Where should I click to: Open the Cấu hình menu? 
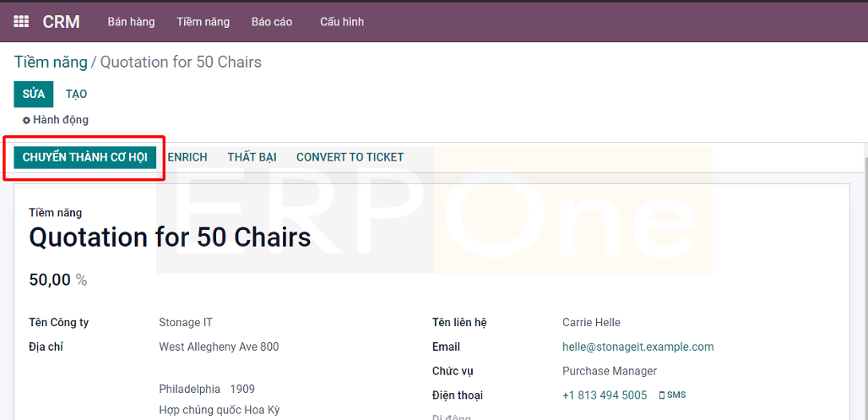coord(342,22)
